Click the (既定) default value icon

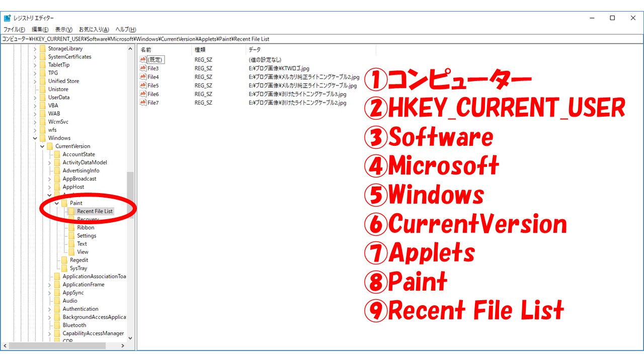[143, 60]
